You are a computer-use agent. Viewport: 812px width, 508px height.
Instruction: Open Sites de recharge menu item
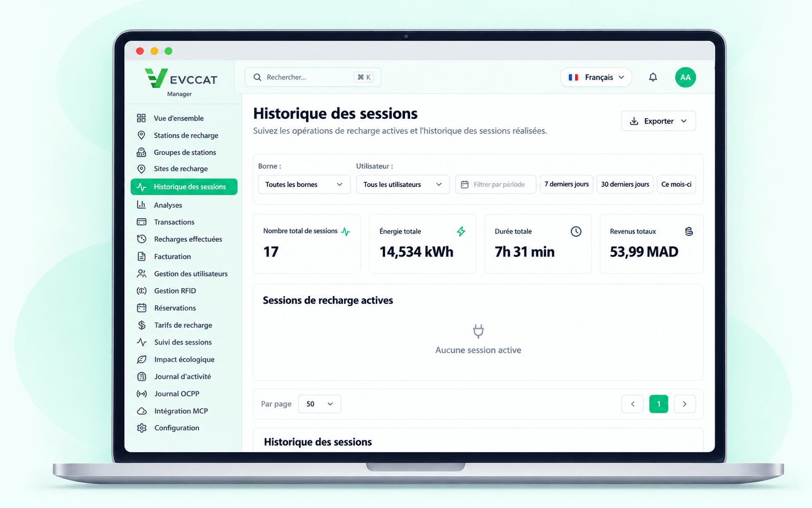coord(181,169)
